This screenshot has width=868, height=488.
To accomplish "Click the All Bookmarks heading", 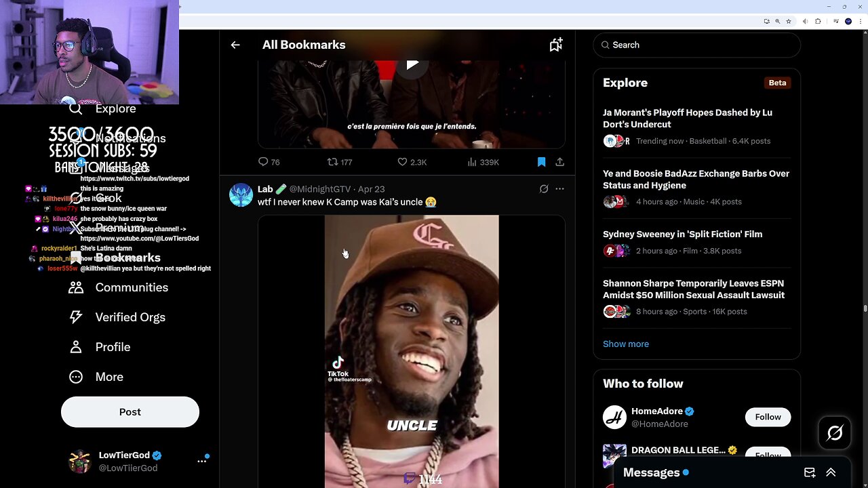I will point(304,45).
